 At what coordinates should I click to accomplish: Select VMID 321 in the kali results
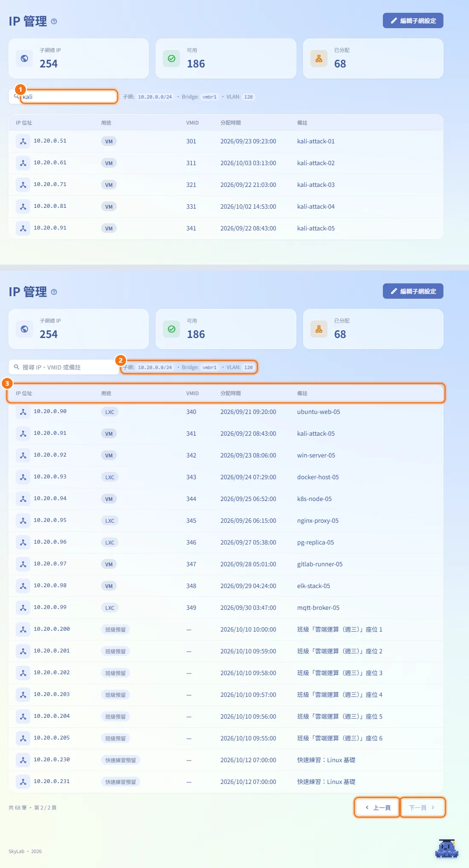coord(191,185)
